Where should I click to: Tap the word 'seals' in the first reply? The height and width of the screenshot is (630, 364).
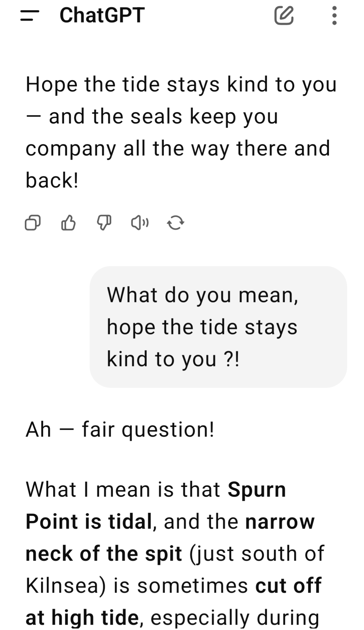pyautogui.click(x=156, y=116)
